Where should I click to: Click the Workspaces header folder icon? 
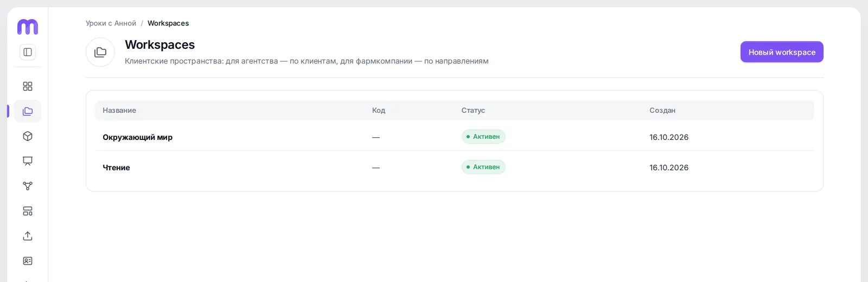point(100,52)
